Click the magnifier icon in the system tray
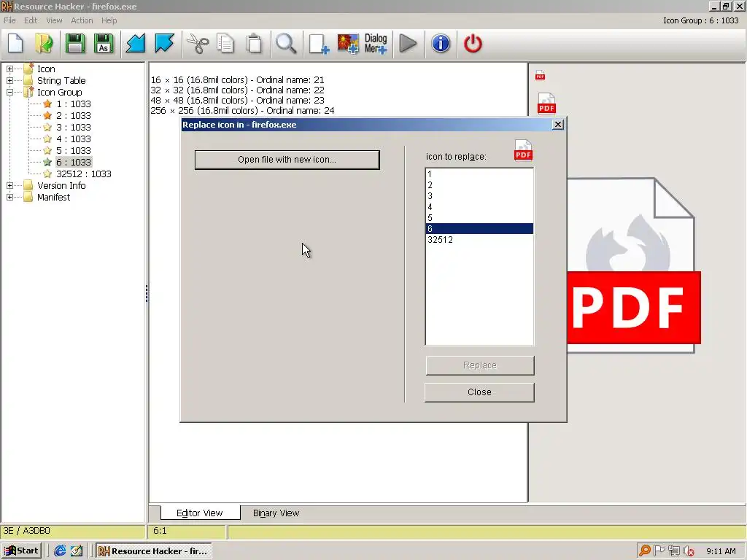747x560 pixels. (x=645, y=551)
